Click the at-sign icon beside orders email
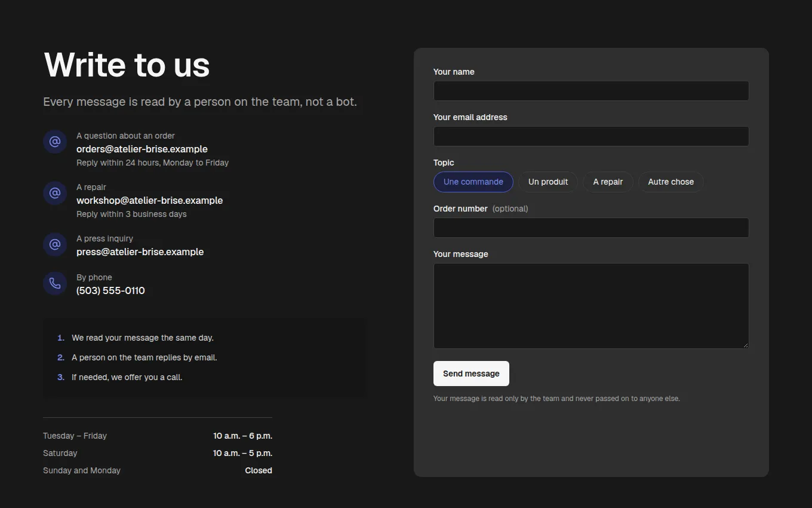Screen dimensions: 812x508 point(54,142)
